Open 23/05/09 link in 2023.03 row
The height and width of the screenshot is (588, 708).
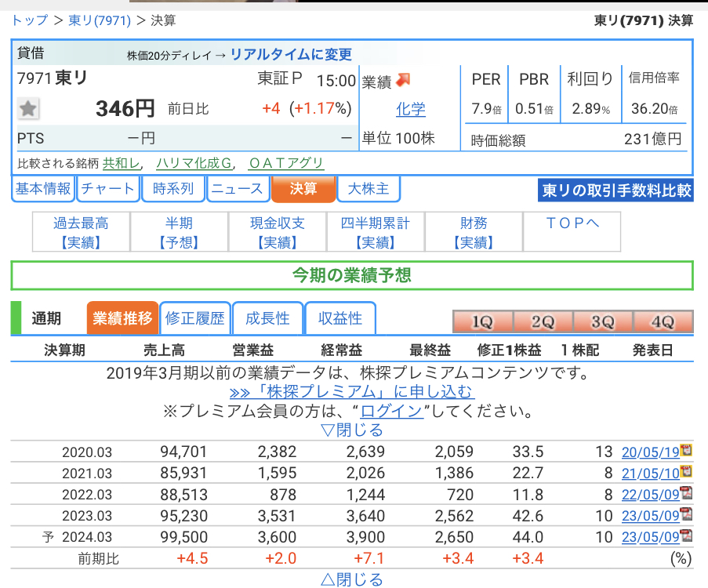[651, 516]
